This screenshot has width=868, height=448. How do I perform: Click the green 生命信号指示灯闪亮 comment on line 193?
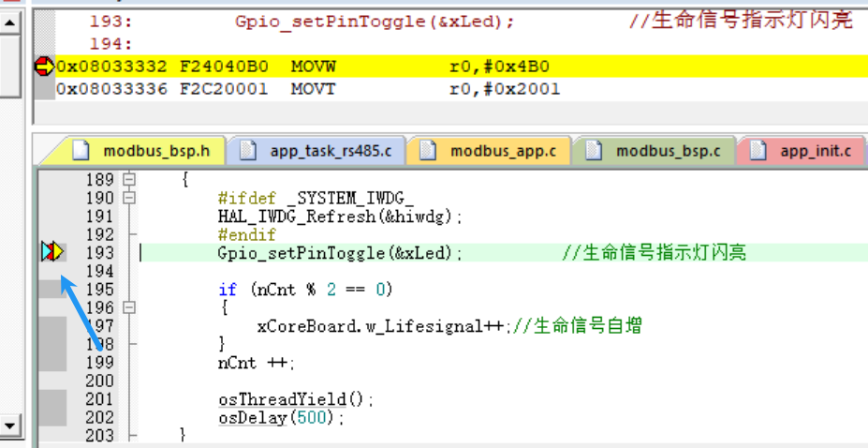click(x=655, y=252)
